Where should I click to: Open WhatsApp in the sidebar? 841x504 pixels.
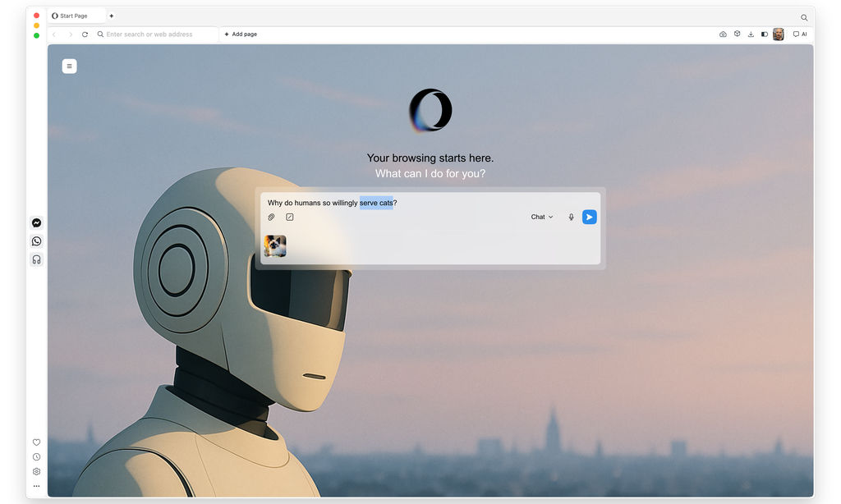(x=36, y=241)
